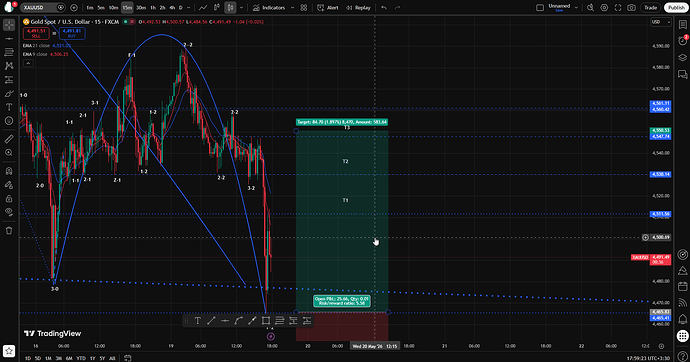Switch to the 30m timeframe
The width and height of the screenshot is (690, 362).
tap(141, 7)
